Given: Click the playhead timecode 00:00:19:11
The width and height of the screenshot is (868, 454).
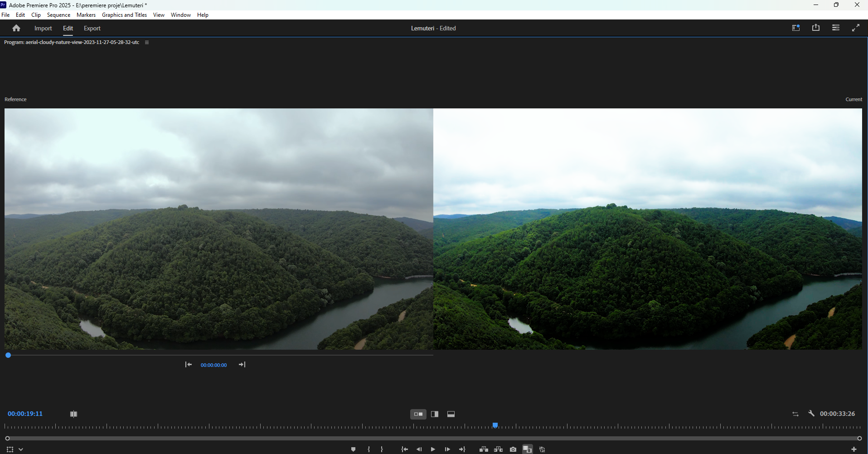Looking at the screenshot, I should click(25, 414).
